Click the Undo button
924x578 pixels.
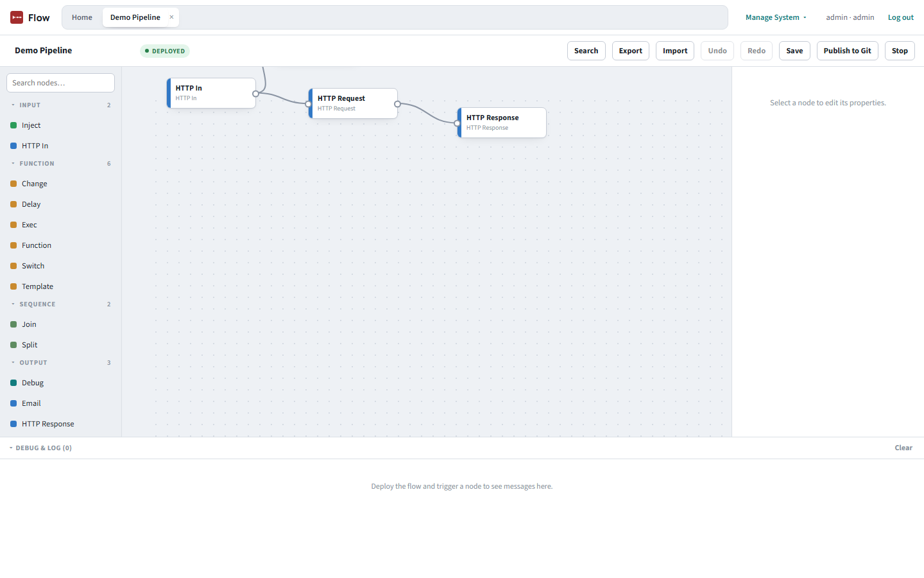pyautogui.click(x=717, y=51)
